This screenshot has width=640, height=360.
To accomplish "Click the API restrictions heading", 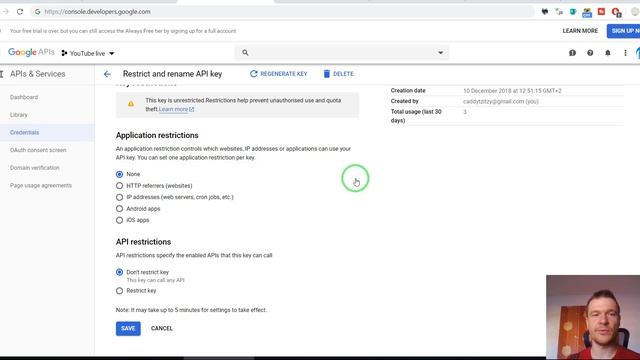I will click(x=143, y=242).
